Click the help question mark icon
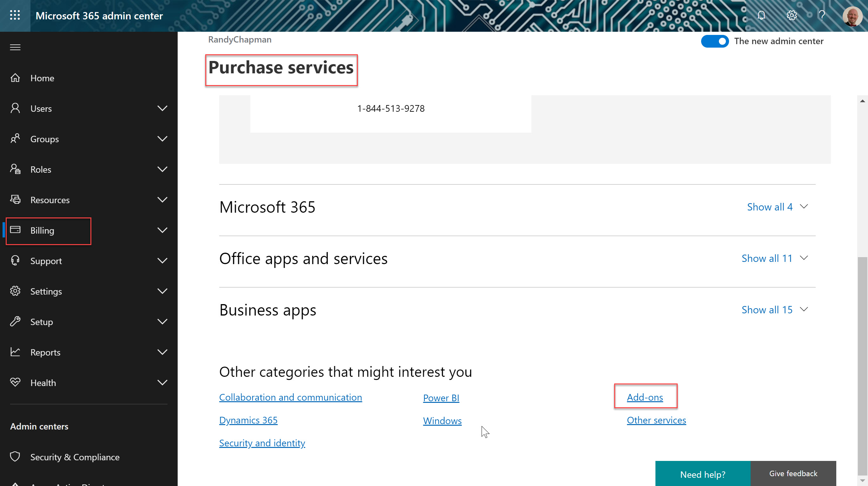Screen dimensions: 868x486 (822, 16)
